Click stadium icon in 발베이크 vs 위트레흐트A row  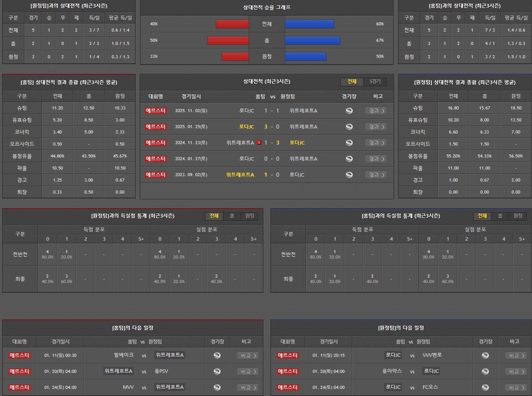pyautogui.click(x=217, y=356)
